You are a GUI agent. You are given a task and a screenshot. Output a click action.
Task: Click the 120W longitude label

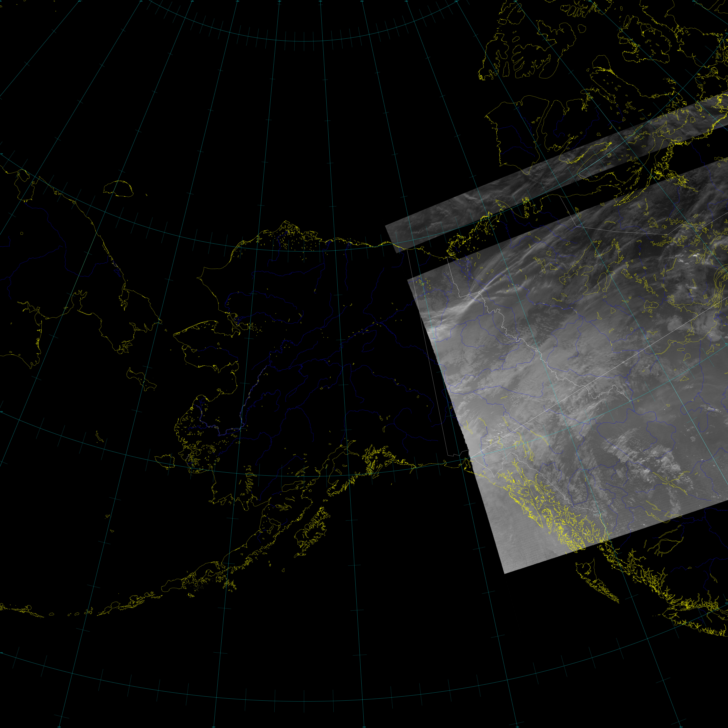click(x=456, y=1)
